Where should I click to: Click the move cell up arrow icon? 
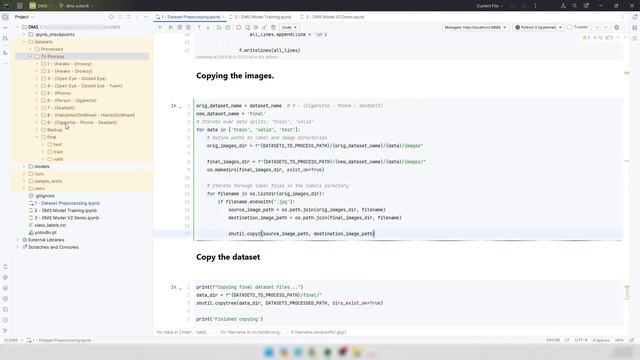point(199,27)
